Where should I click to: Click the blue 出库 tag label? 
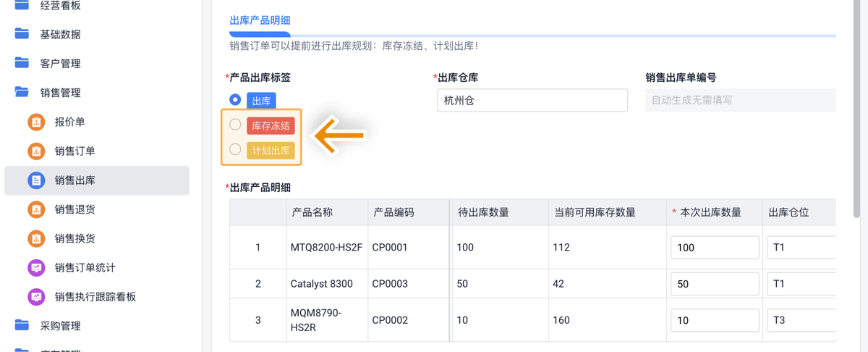[x=261, y=101]
